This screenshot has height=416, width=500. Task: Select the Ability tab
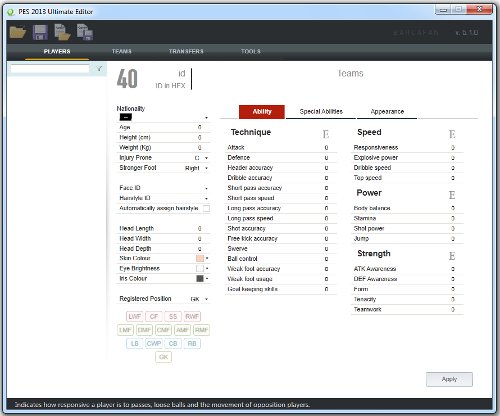(x=262, y=112)
